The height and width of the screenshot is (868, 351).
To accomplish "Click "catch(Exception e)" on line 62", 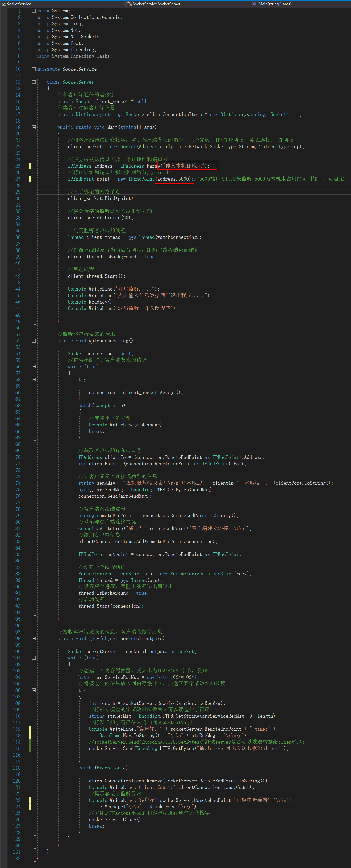I will click(102, 405).
